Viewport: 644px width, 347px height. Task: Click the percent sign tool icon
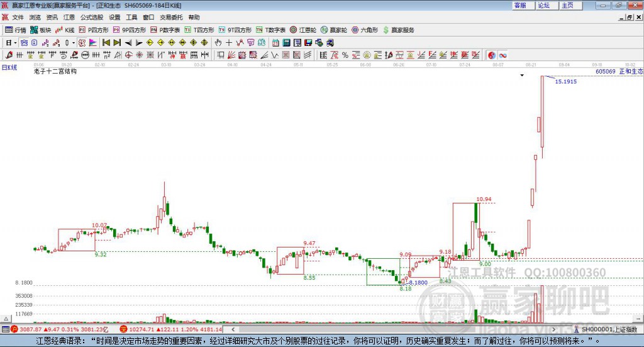pos(345,55)
